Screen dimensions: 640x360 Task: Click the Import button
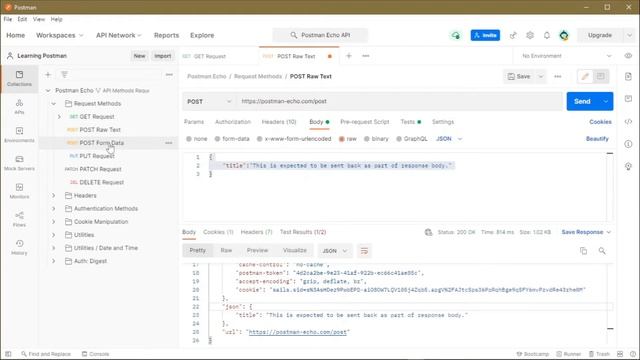[162, 56]
